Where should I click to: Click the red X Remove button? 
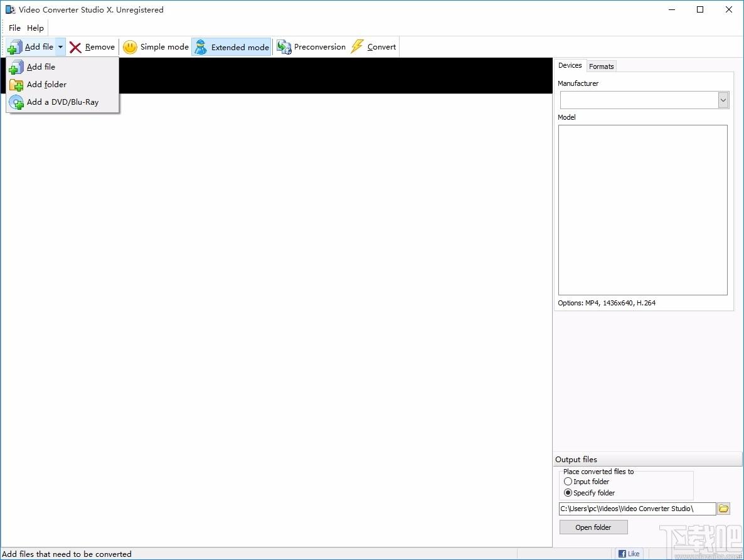pyautogui.click(x=92, y=47)
